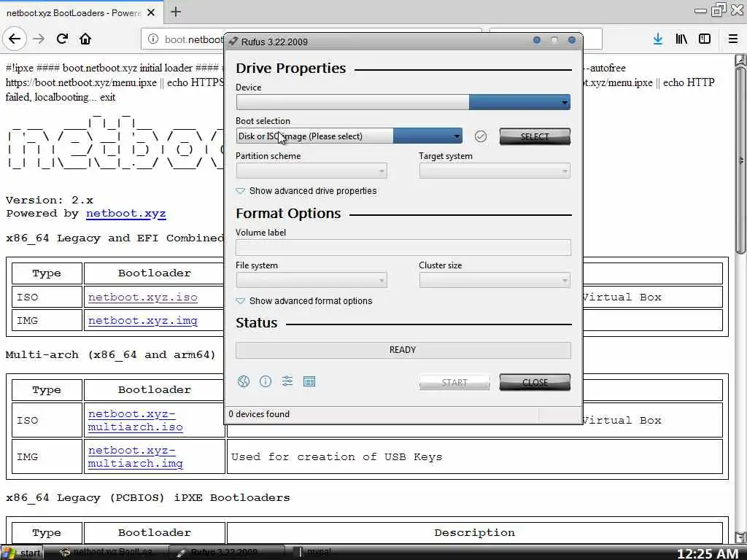Click the CLOSE button in Rufus
Screen dimensions: 747x560
point(535,382)
